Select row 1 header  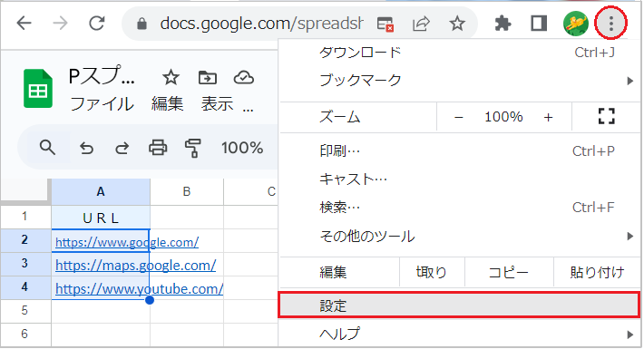tap(25, 217)
